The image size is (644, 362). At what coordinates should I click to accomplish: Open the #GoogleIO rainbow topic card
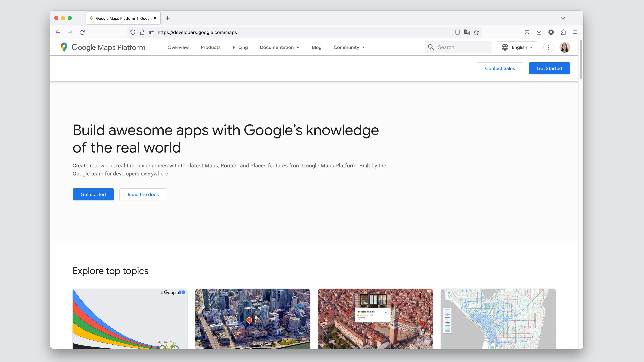(130, 319)
